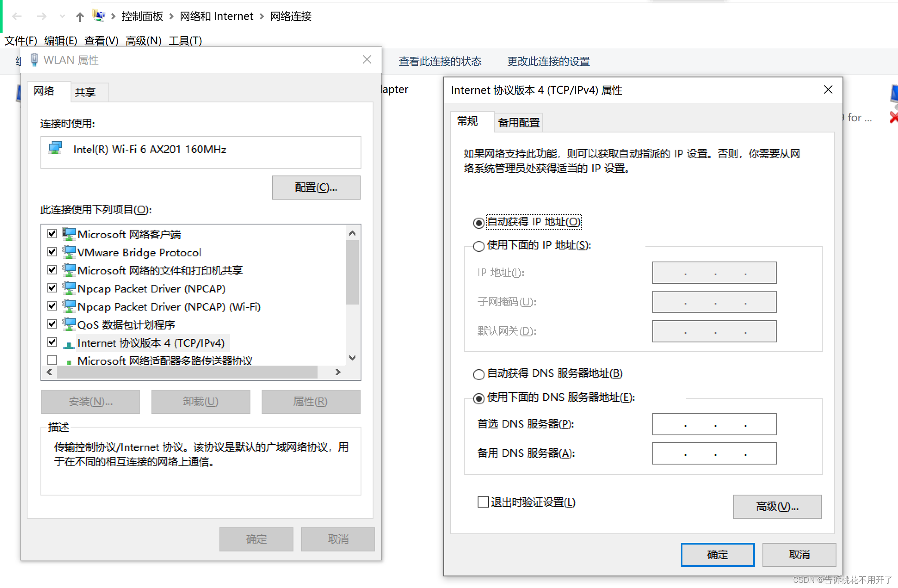Switch to the 备用配置 tab
This screenshot has width=898, height=588.
coord(518,123)
